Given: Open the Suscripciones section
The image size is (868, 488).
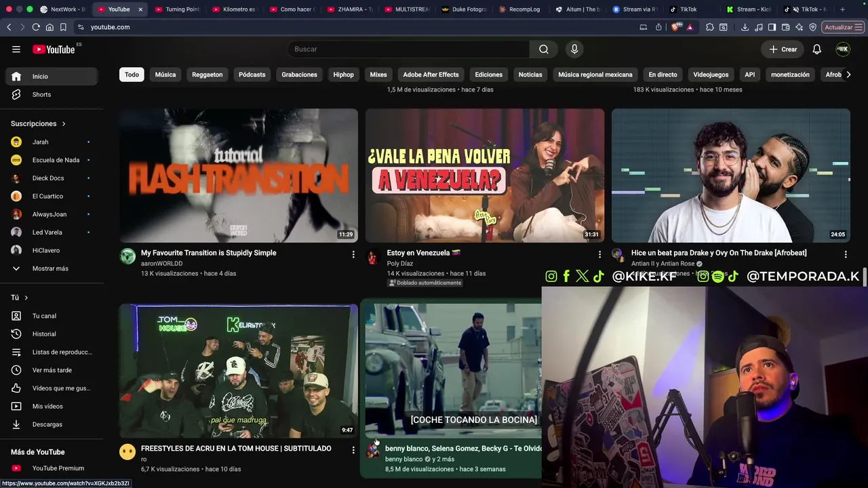Looking at the screenshot, I should tap(38, 123).
